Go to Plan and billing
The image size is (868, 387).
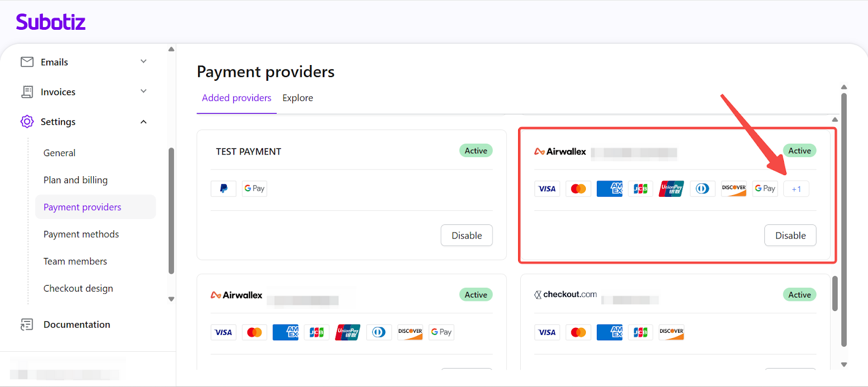[x=75, y=180]
